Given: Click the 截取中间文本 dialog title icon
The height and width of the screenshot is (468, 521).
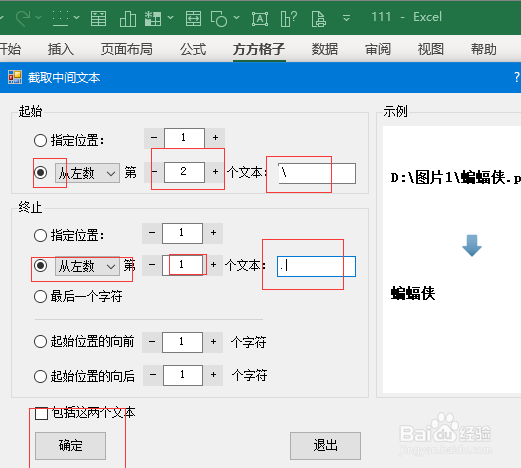Looking at the screenshot, I should point(15,77).
